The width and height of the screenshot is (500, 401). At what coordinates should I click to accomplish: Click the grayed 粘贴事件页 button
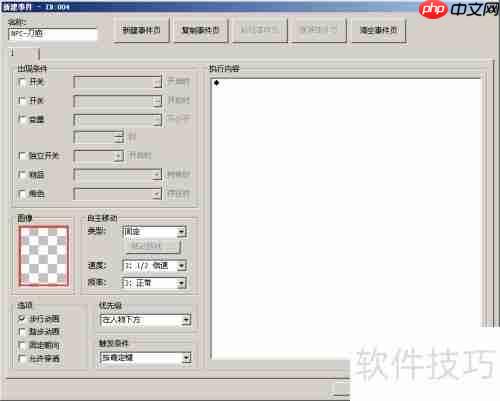259,30
